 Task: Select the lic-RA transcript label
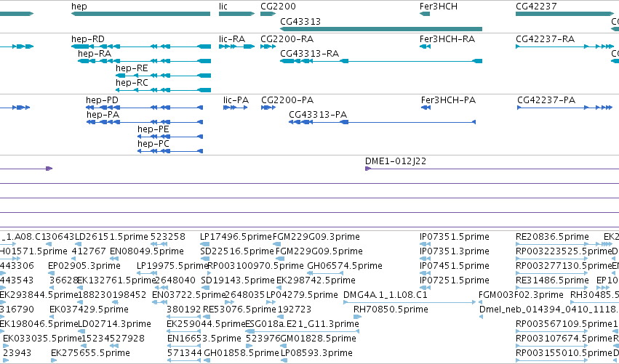click(232, 39)
